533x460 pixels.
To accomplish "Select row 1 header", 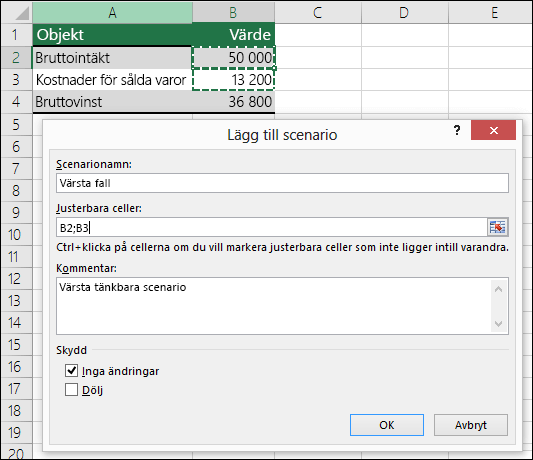I will point(17,35).
